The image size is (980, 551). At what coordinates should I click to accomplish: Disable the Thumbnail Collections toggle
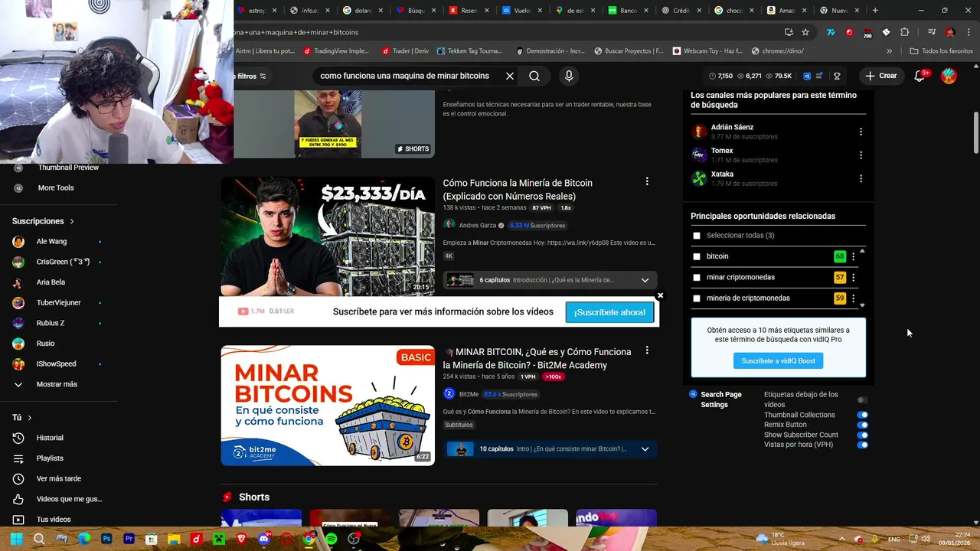pos(862,415)
